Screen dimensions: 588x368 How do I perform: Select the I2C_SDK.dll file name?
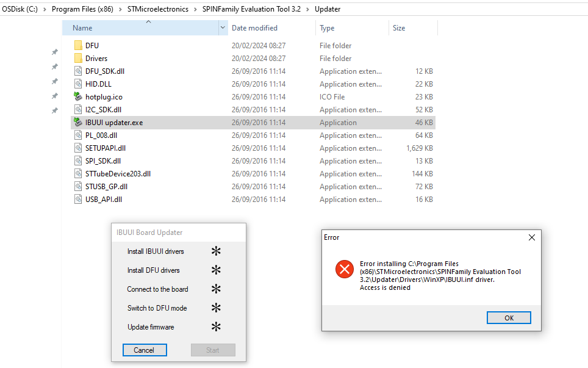pos(103,109)
